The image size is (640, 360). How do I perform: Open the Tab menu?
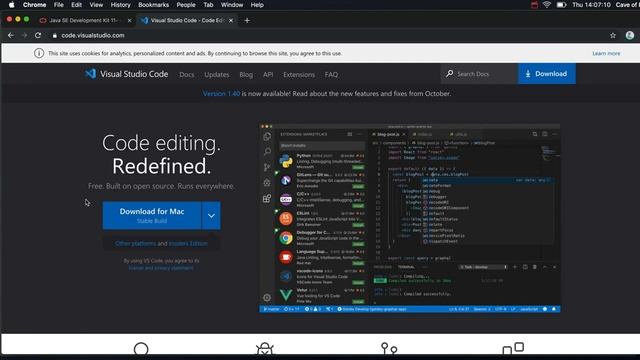pyautogui.click(x=208, y=5)
